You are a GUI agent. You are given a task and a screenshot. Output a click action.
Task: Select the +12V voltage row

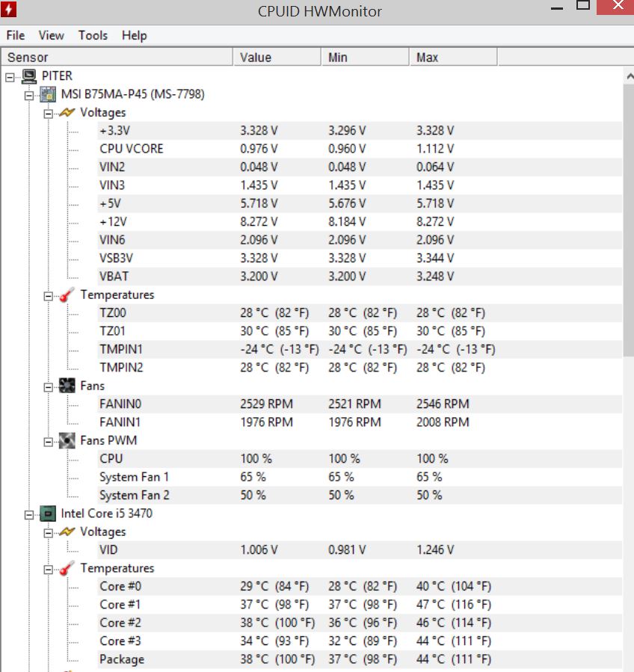click(x=359, y=221)
